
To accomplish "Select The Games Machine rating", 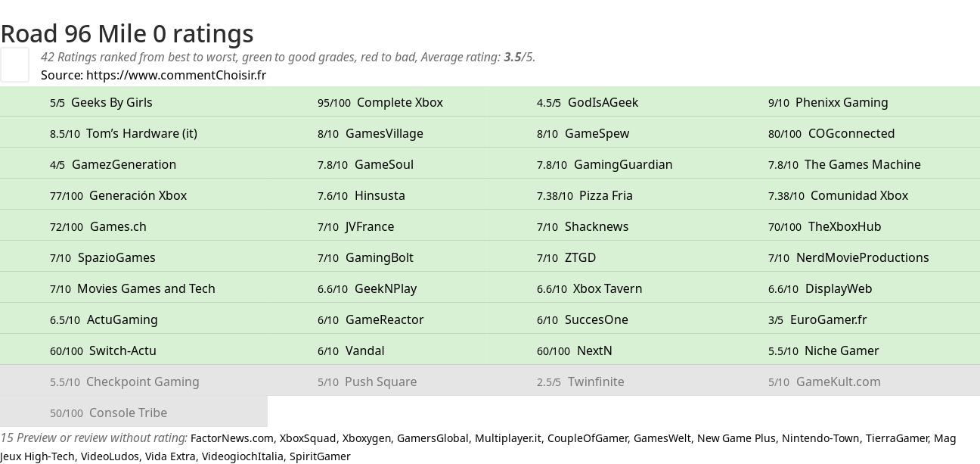I will click(863, 164).
